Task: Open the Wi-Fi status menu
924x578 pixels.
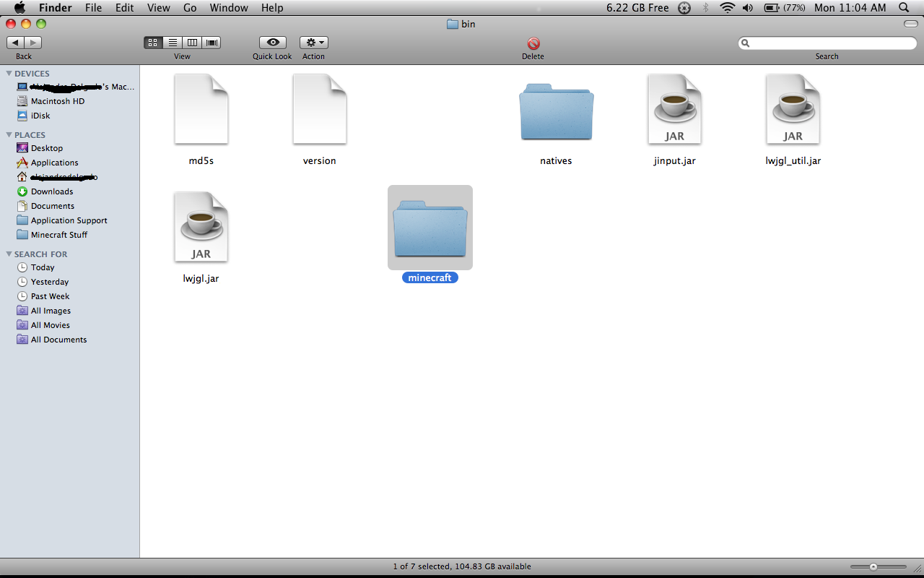Action: tap(727, 7)
